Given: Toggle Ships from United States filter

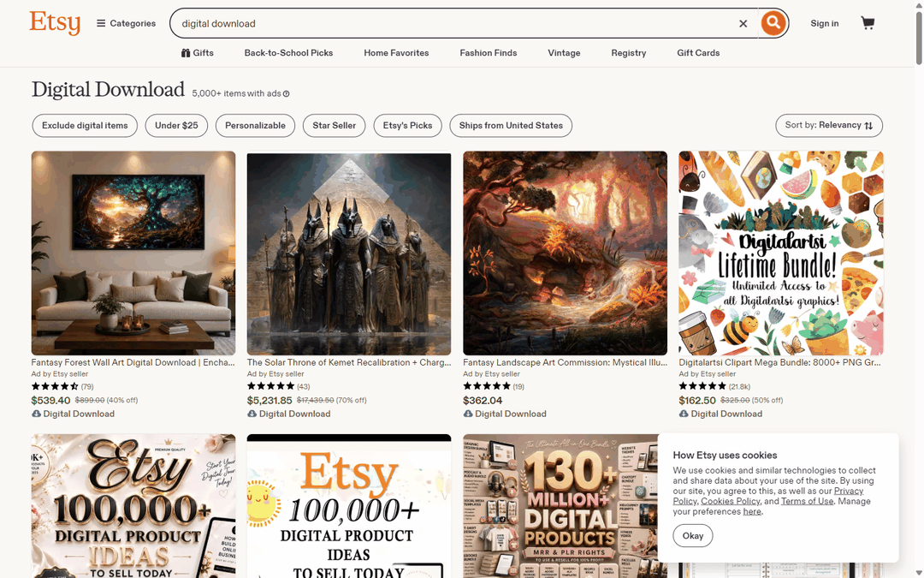Looking at the screenshot, I should (511, 126).
